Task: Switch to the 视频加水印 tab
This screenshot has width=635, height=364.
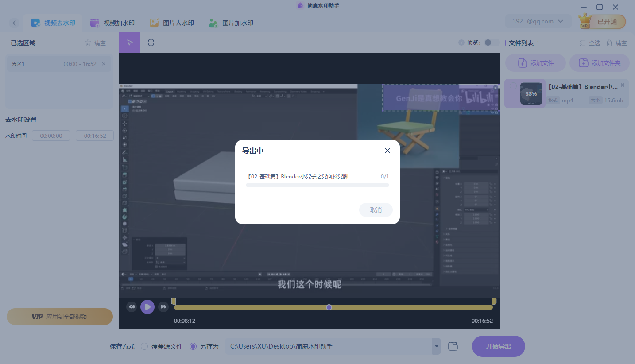Action: point(112,23)
